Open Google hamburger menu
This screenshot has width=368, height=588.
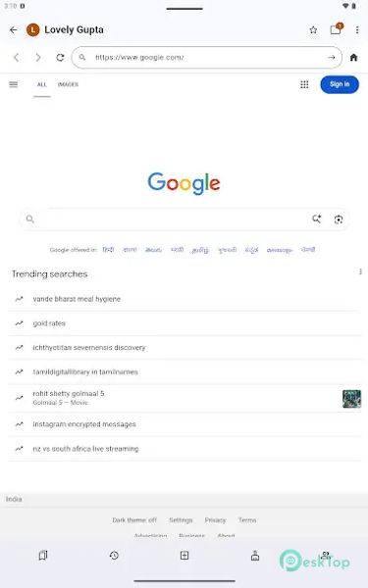pos(14,84)
